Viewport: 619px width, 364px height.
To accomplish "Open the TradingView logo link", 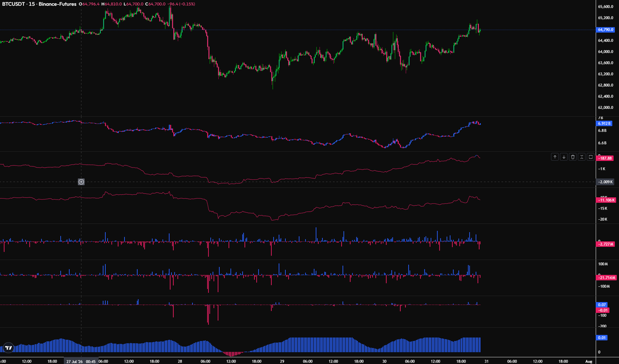I will coord(8,346).
